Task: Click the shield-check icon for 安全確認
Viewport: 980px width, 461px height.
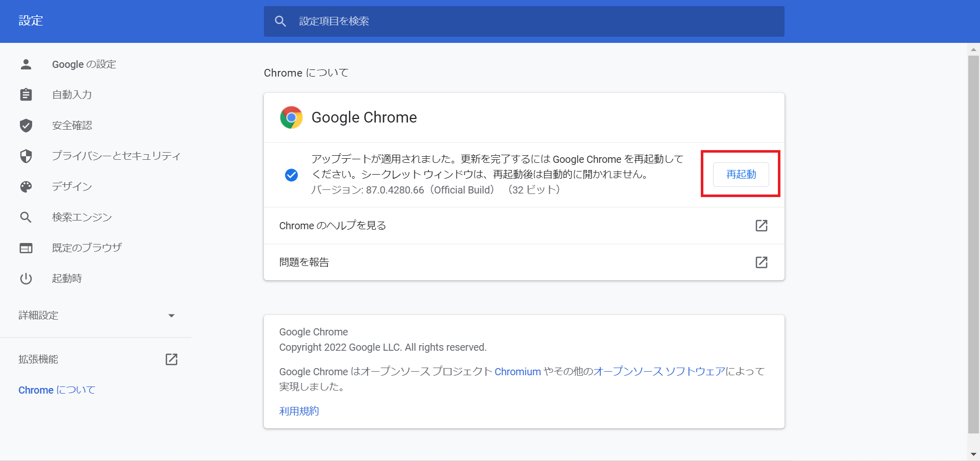Action: (26, 126)
